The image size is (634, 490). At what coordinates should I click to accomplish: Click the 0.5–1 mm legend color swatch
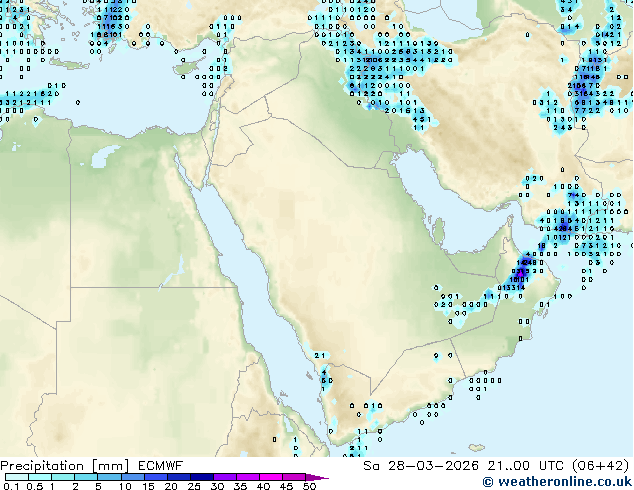40,477
